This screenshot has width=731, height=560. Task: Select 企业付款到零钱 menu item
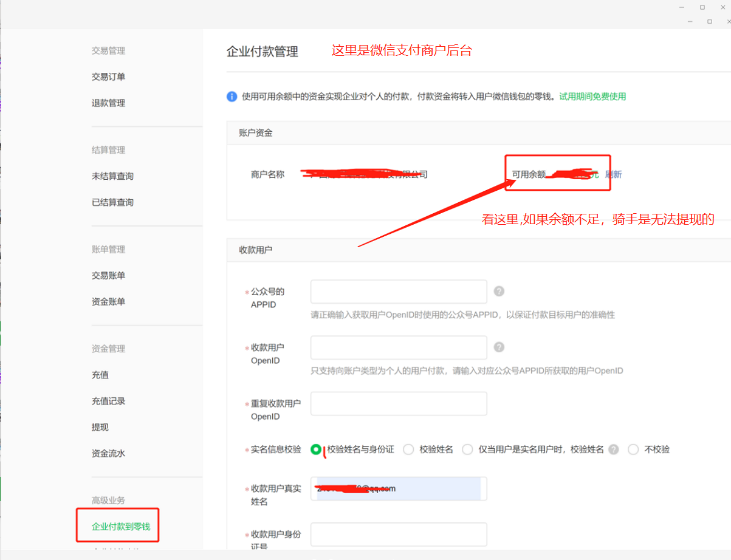(120, 526)
